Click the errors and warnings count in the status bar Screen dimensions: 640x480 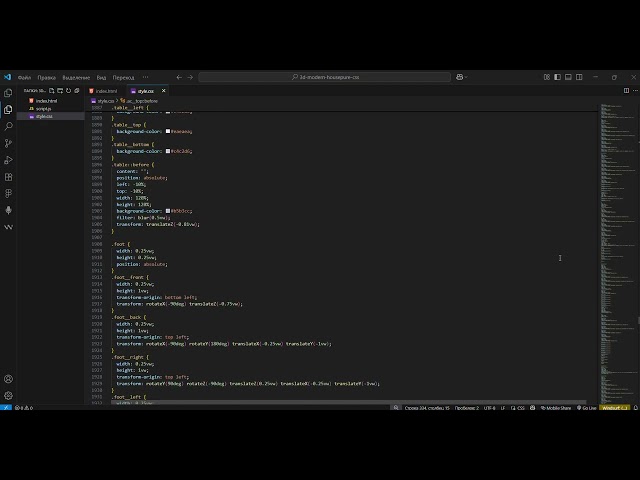coord(24,408)
